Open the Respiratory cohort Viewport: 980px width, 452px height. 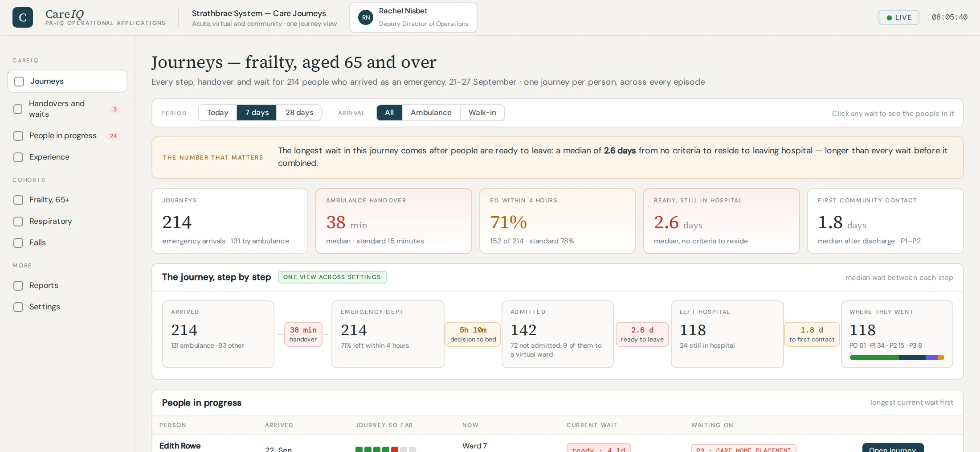click(67, 222)
